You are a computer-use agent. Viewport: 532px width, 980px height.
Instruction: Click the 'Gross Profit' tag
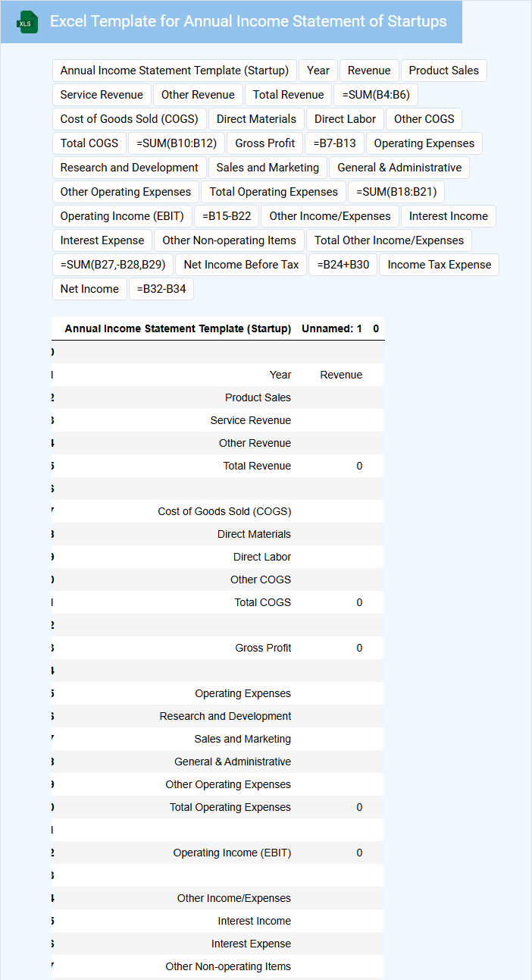point(265,143)
